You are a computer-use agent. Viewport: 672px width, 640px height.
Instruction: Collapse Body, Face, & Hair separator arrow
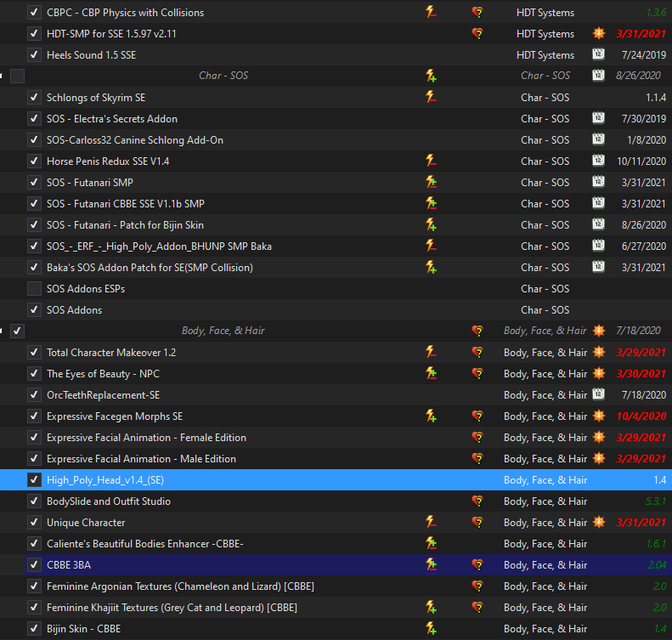tap(2, 331)
